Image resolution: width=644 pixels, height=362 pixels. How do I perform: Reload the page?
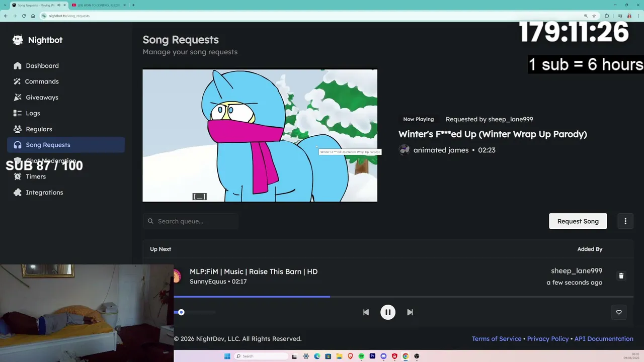[x=24, y=16]
